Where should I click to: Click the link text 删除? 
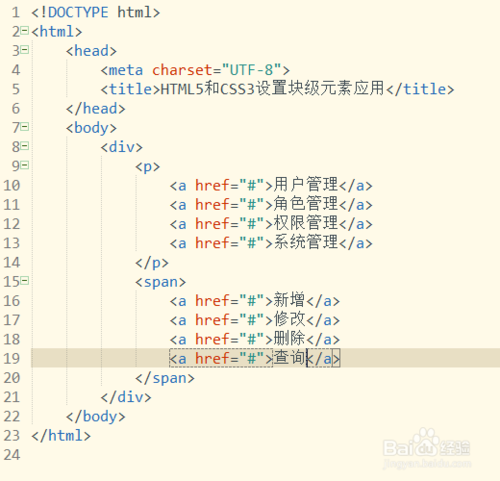289,339
